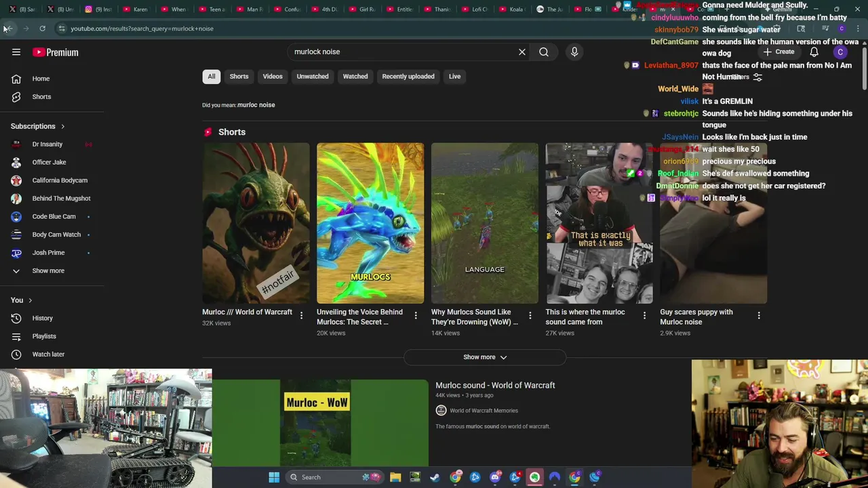Play 'That is exactly what it was' short

point(599,223)
